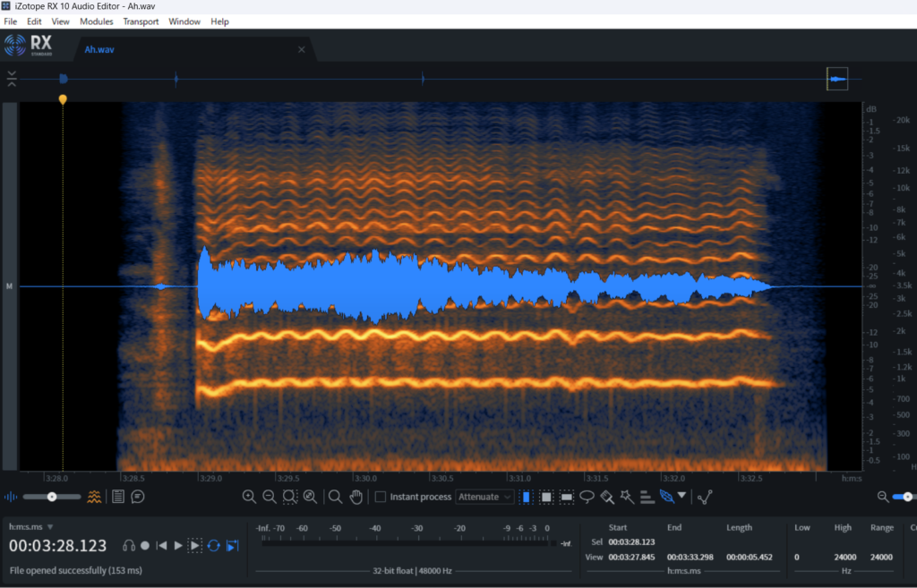
Task: Open the Transport menu
Action: pos(141,21)
